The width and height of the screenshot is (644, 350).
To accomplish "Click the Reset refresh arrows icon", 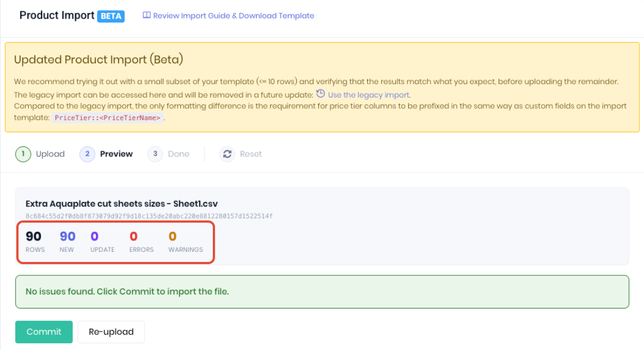I will click(x=227, y=154).
